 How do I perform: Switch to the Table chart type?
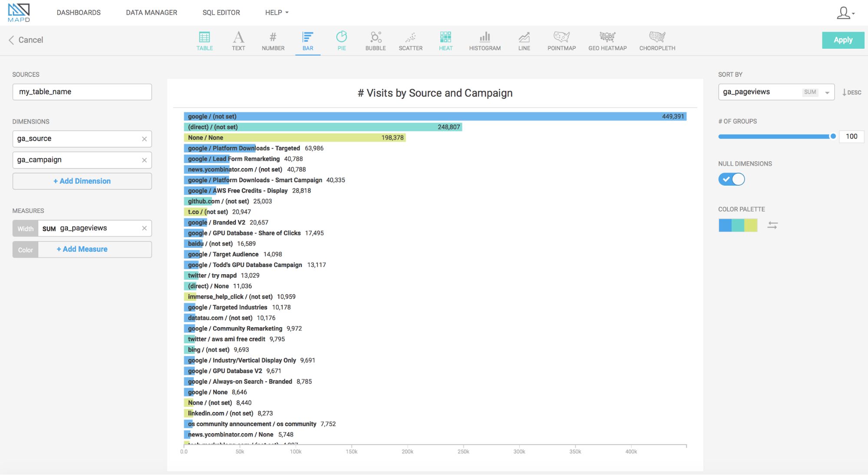click(205, 39)
